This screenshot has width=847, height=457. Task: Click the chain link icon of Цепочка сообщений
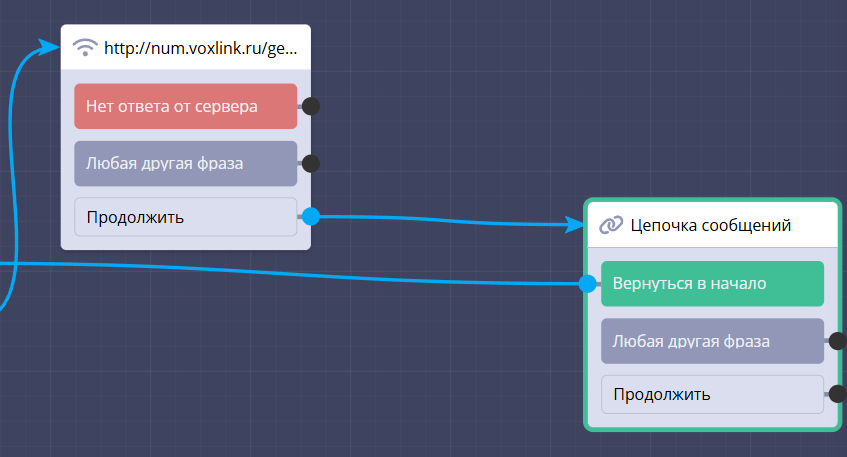click(611, 225)
